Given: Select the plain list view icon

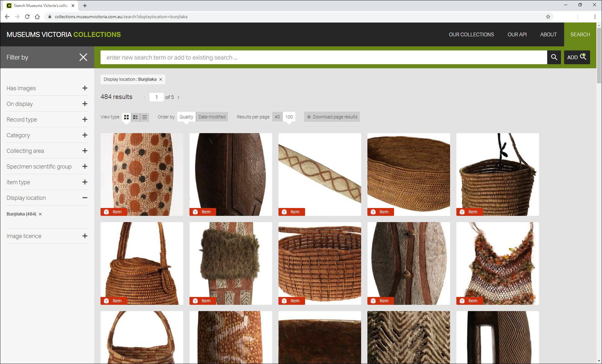Looking at the screenshot, I should pyautogui.click(x=145, y=117).
